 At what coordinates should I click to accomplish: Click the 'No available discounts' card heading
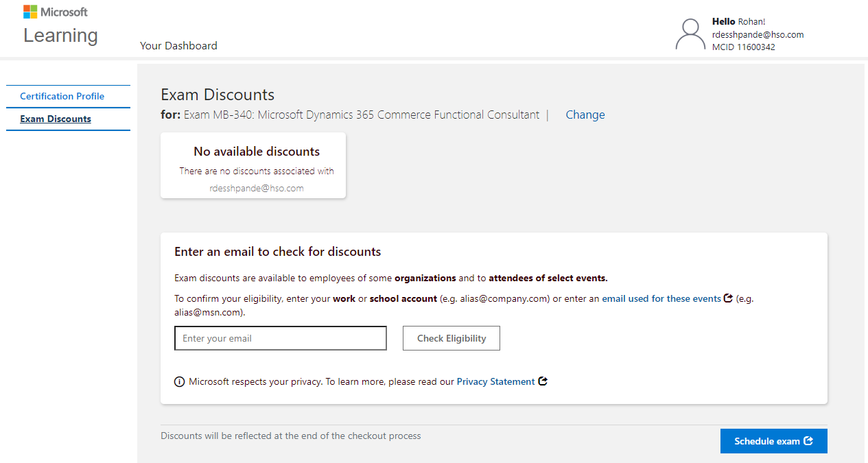(x=257, y=152)
